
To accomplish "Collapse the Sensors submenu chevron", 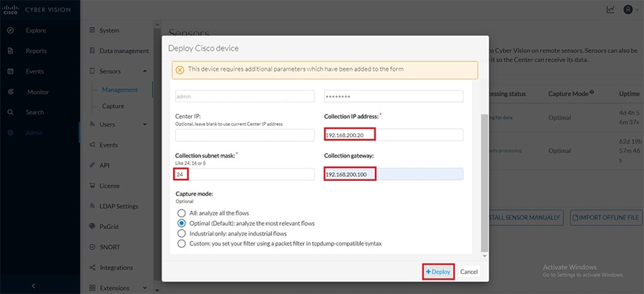I will coord(145,72).
